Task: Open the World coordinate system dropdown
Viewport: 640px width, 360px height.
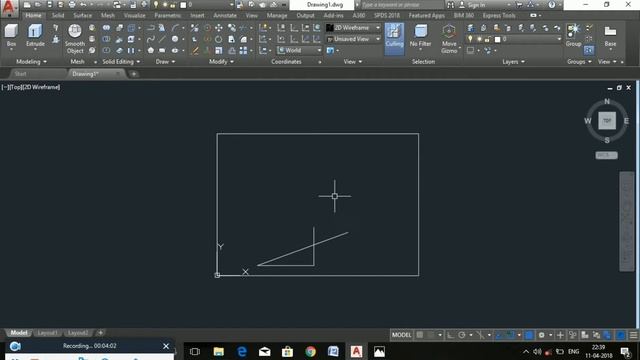Action: pyautogui.click(x=300, y=50)
